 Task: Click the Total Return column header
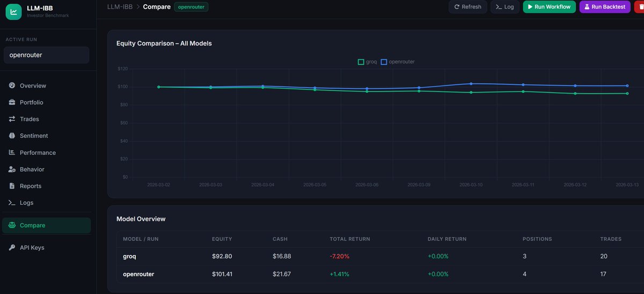(350, 239)
